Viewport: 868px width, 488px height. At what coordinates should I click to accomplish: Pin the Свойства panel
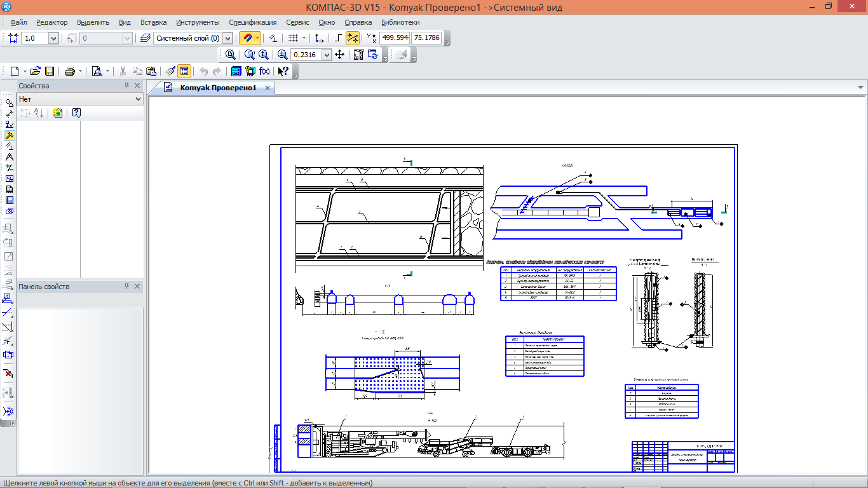click(x=126, y=86)
